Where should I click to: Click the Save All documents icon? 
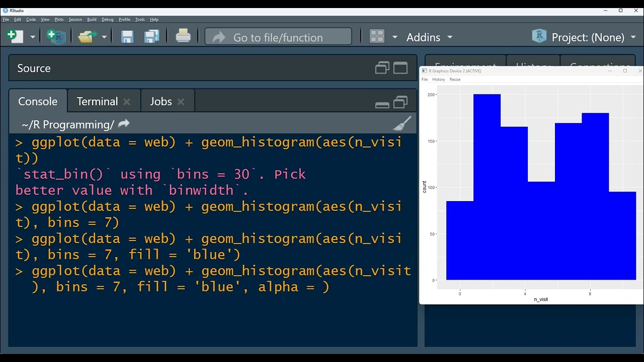(152, 37)
